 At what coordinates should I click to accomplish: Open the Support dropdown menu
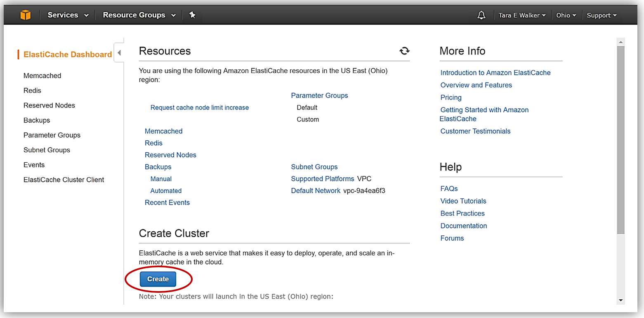coord(602,15)
